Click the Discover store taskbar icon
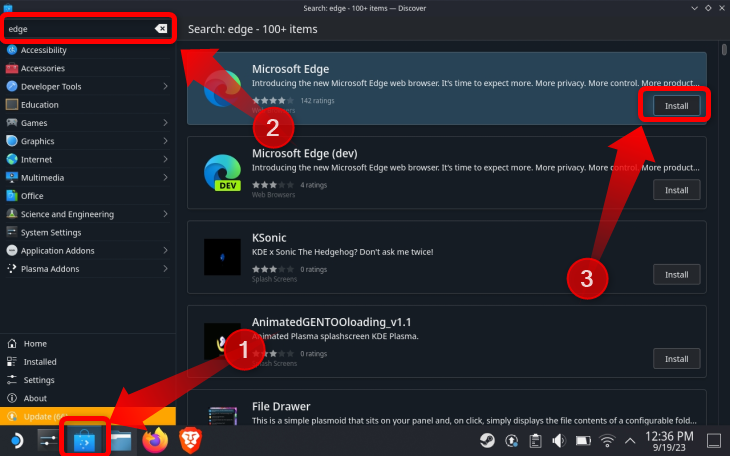730x456 pixels. coord(84,439)
